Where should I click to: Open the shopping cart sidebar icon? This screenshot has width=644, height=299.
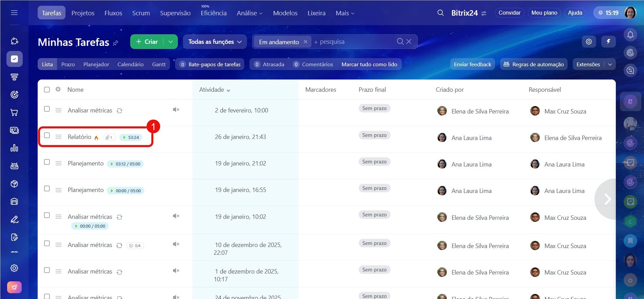click(x=14, y=112)
